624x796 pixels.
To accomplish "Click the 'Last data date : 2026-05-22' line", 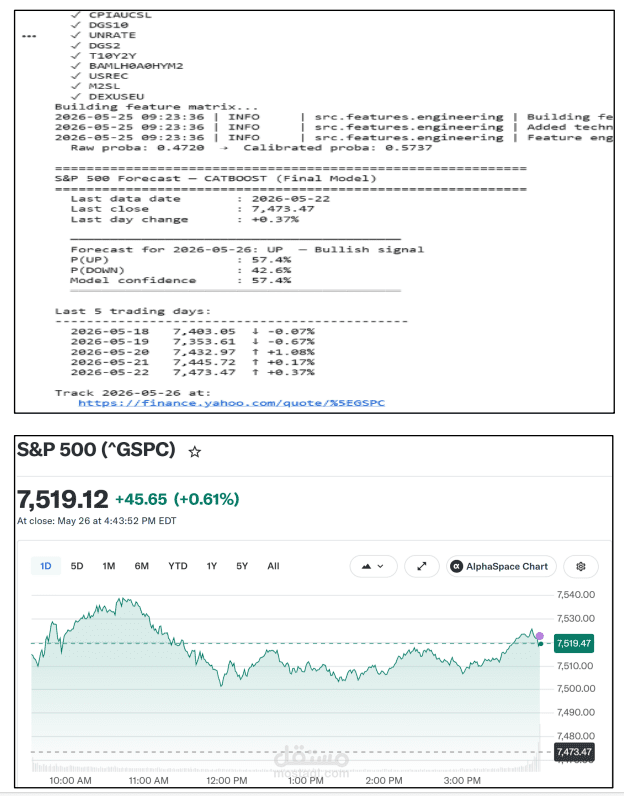I will (201, 198).
